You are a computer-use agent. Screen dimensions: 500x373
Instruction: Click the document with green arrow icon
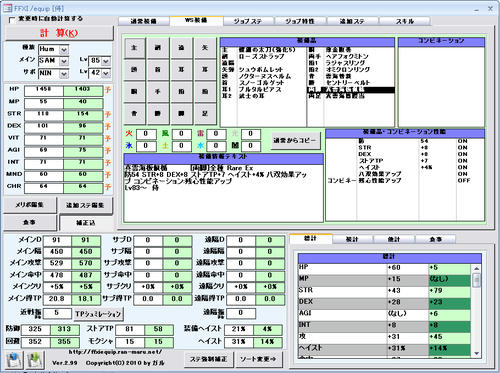[x=35, y=360]
